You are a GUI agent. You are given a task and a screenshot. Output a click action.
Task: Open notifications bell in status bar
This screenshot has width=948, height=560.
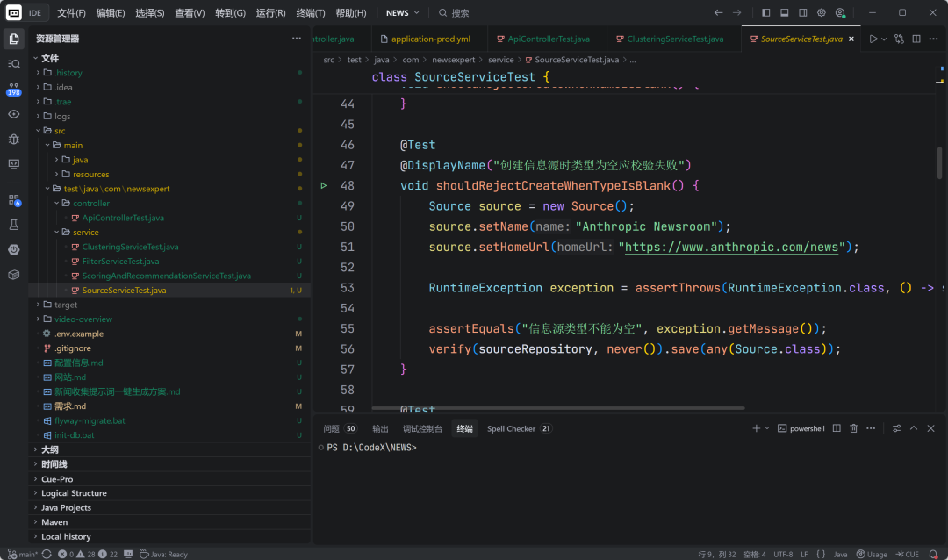coord(933,554)
